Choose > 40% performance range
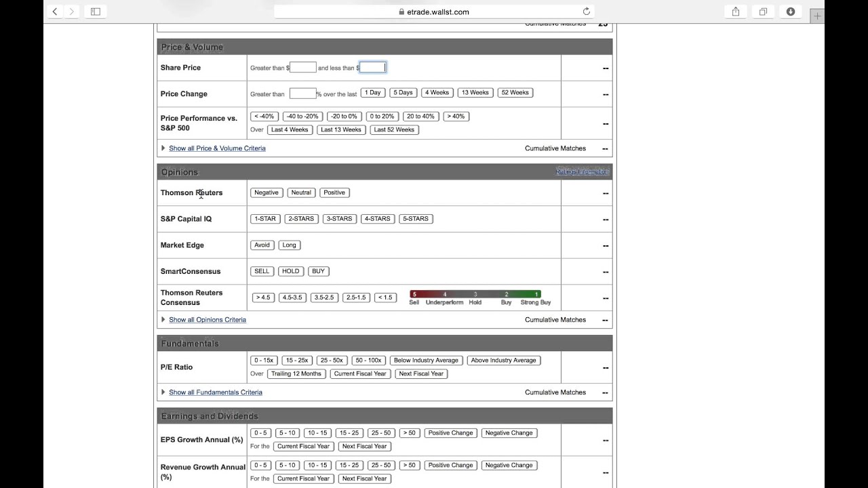 tap(456, 117)
